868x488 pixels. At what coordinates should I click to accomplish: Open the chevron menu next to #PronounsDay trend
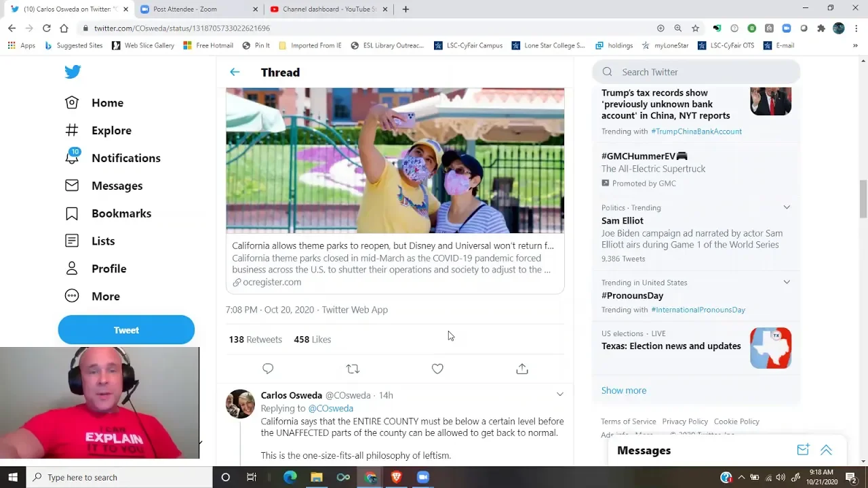click(787, 282)
